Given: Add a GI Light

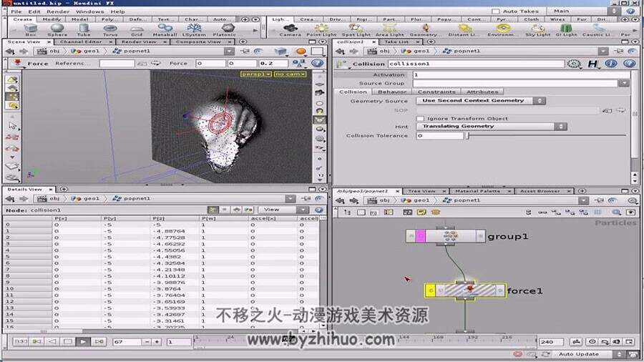Looking at the screenshot, I should coord(566,30).
